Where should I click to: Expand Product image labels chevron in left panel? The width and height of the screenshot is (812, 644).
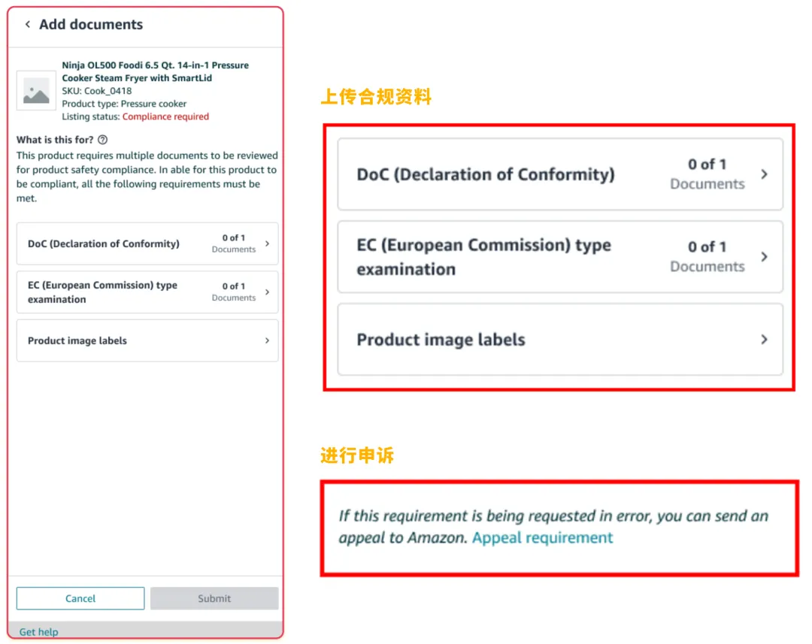(267, 340)
